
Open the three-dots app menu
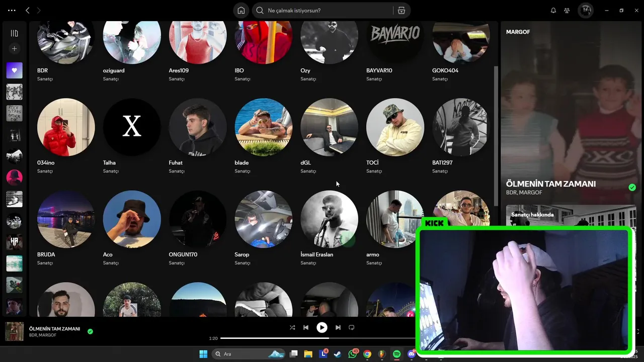pos(12,10)
